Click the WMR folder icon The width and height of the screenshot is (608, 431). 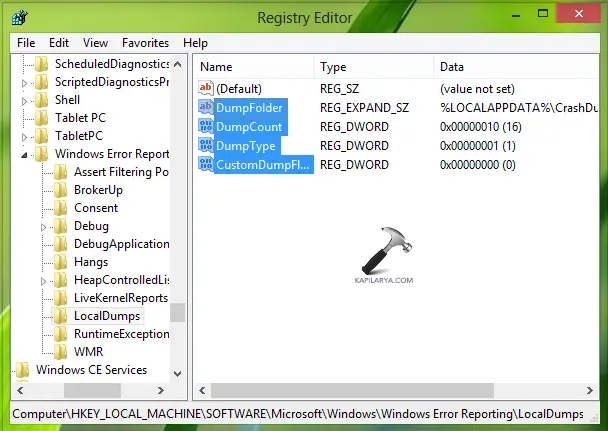(61, 352)
